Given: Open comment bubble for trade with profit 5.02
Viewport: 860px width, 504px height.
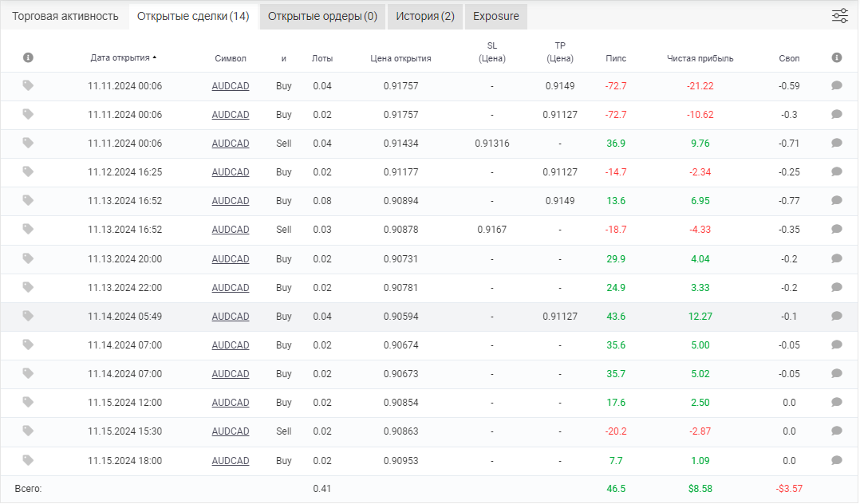Looking at the screenshot, I should (836, 373).
